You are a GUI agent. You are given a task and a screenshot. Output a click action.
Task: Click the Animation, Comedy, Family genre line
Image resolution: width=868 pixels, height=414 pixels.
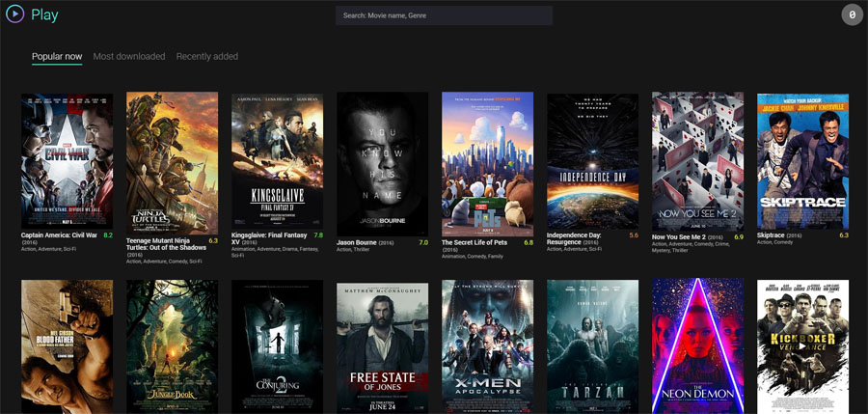473,257
